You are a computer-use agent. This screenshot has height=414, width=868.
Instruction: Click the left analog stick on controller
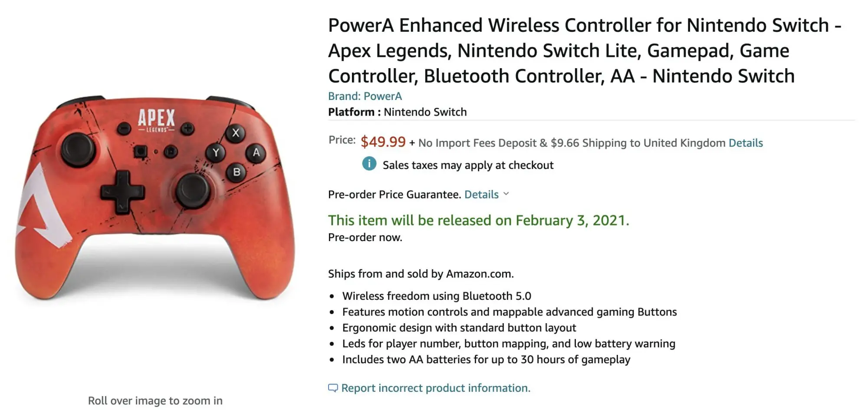coord(78,148)
